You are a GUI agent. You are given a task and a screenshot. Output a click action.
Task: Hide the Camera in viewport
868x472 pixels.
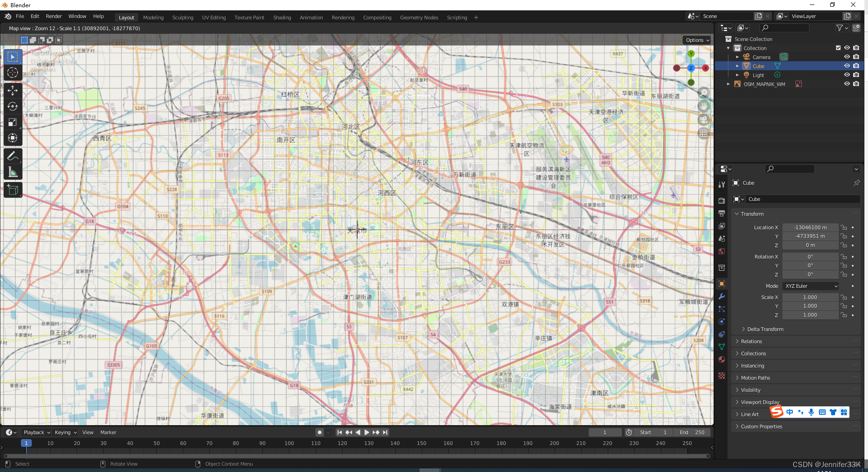[x=847, y=57]
